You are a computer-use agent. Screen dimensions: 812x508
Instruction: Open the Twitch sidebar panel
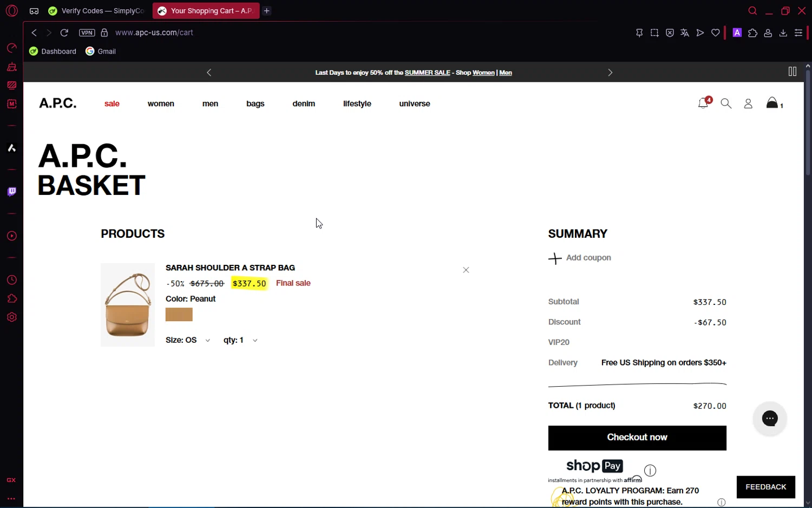point(11,192)
